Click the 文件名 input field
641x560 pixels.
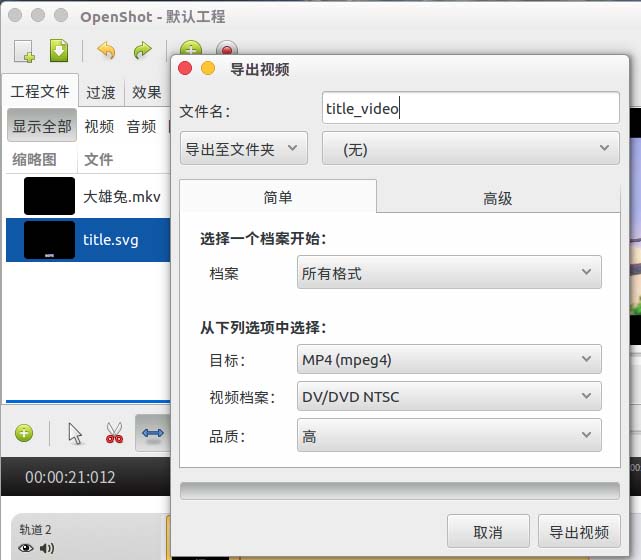click(471, 108)
